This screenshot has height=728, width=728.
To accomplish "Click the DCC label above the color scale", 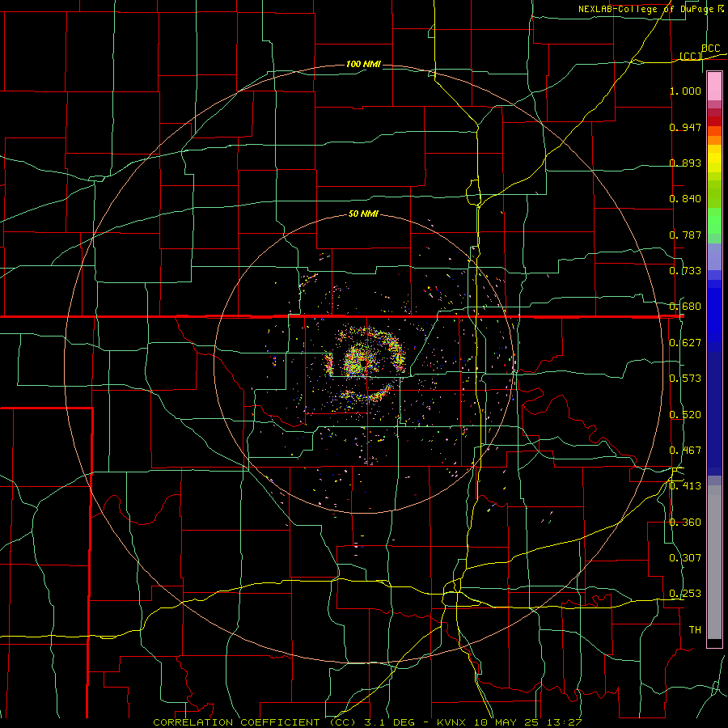I will [x=710, y=49].
